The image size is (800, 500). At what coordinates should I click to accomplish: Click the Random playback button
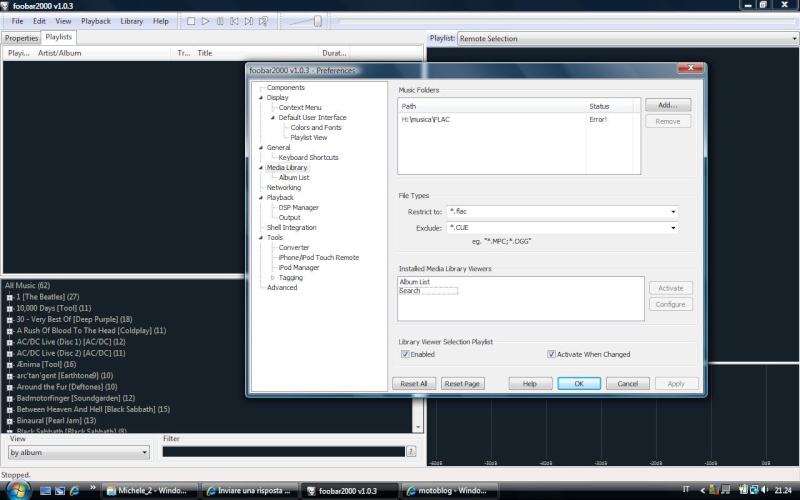tap(263, 21)
